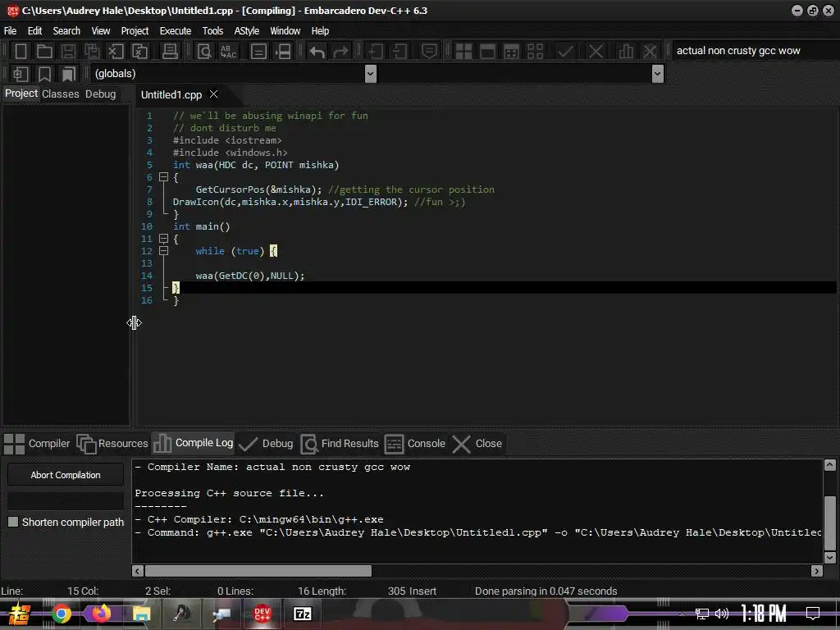This screenshot has height=630, width=840.
Task: Select the Project side tab
Action: point(21,94)
